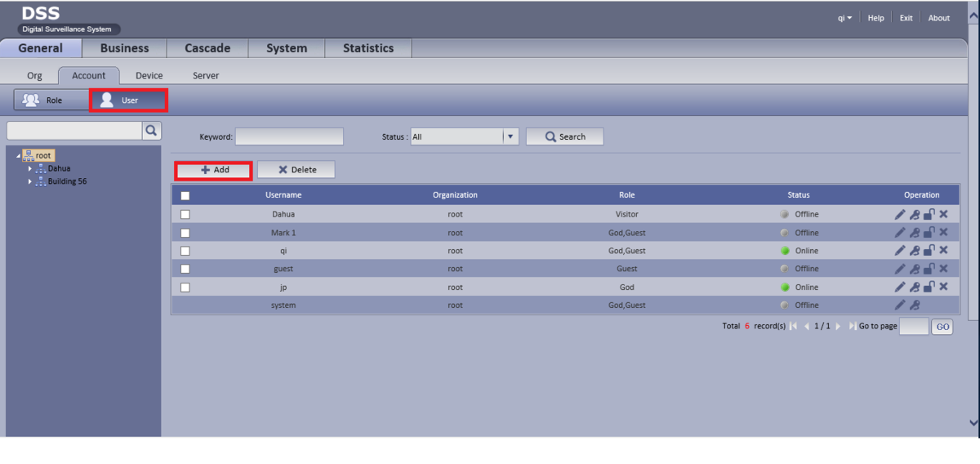Check the Dahua user checkbox
Viewport: 980px width, 464px height.
coord(185,214)
